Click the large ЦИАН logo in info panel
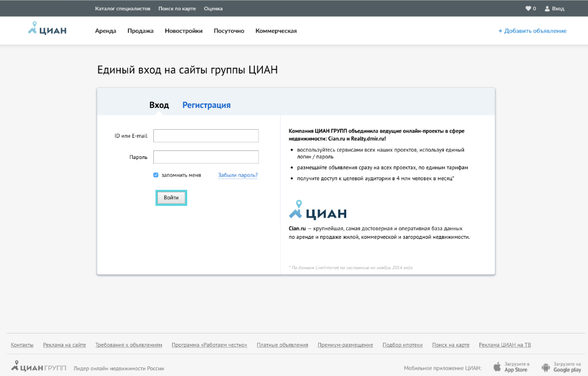Screen dimensions: 588x376 point(318,210)
